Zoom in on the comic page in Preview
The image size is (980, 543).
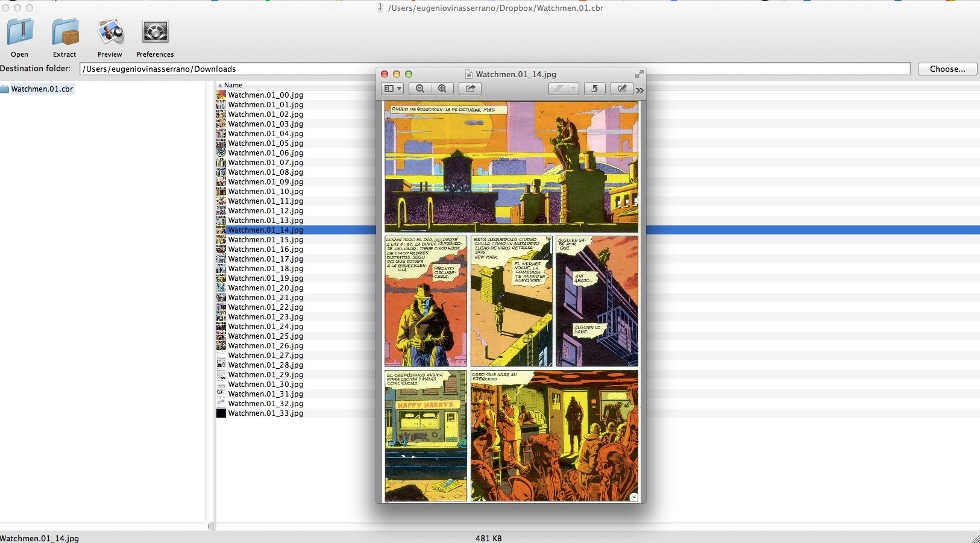442,89
